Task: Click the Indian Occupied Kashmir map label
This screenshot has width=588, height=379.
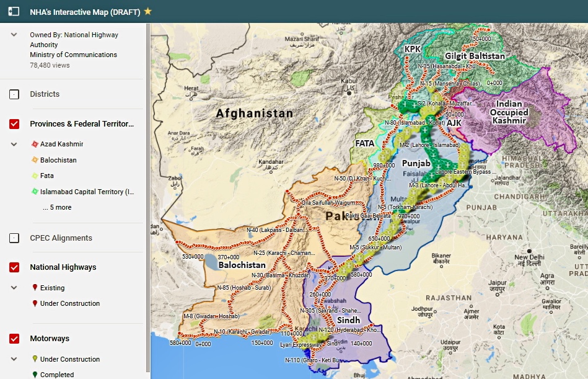Action: tap(509, 112)
